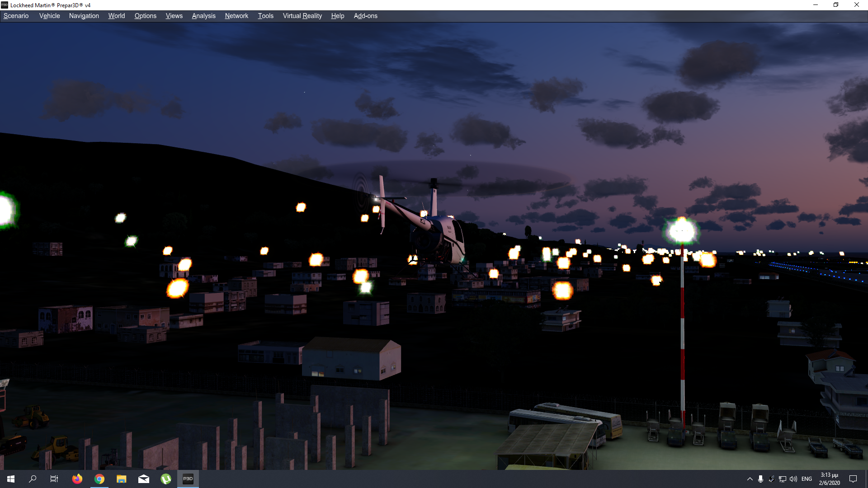Open the Vehicle menu
Viewport: 868px width, 488px height.
49,16
